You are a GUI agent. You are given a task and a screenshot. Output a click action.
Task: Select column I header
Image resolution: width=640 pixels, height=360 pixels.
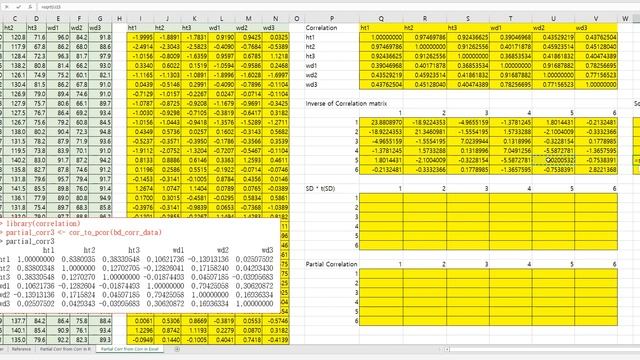click(140, 18)
